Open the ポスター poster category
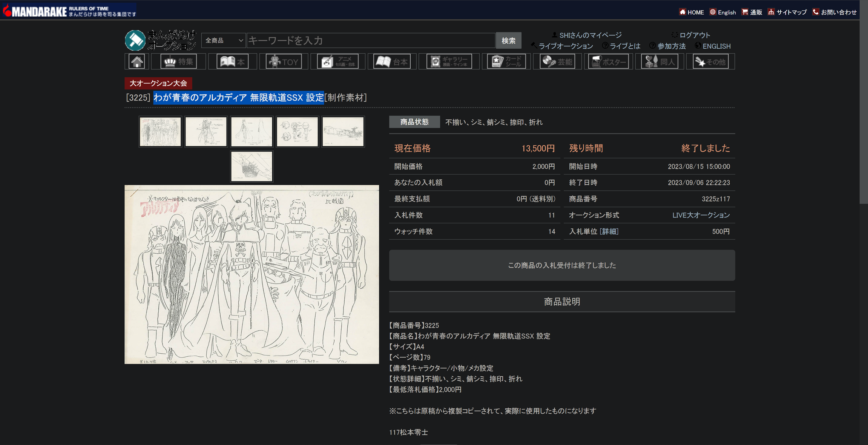The height and width of the screenshot is (445, 868). click(608, 62)
